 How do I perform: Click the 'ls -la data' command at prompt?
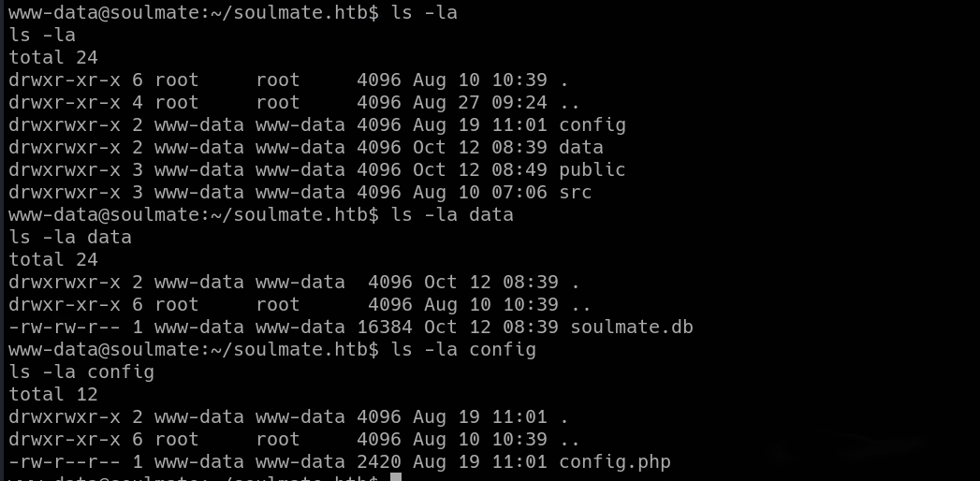452,215
